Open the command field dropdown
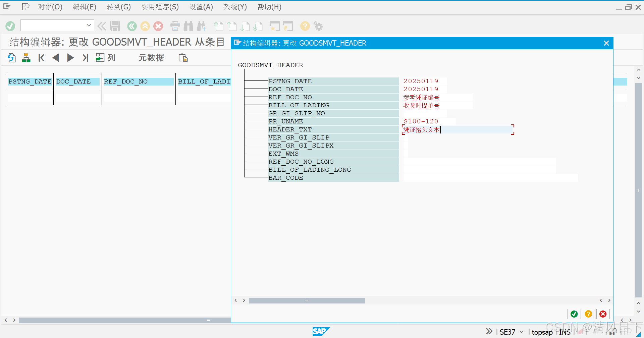This screenshot has width=644, height=338. (x=89, y=25)
